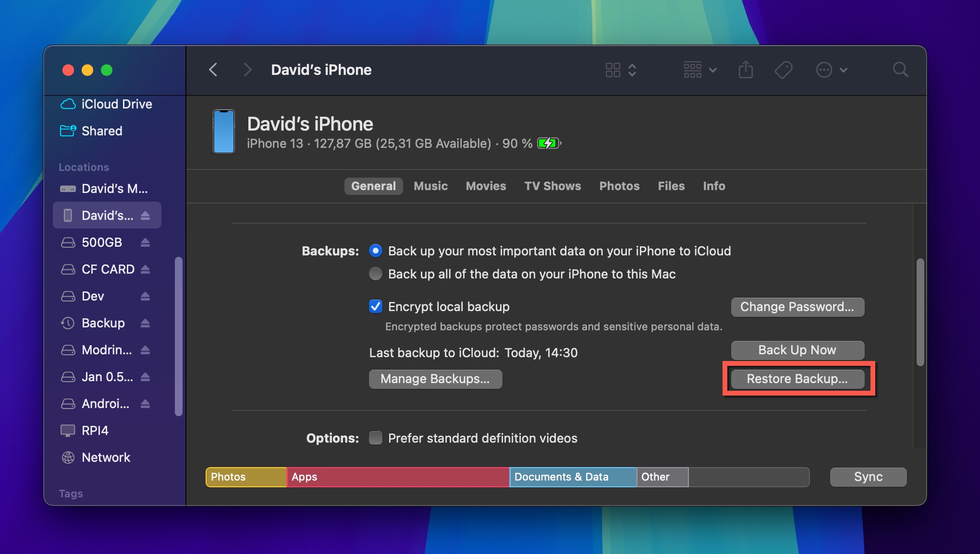Eject the CF CARD volume
The width and height of the screenshot is (980, 554).
pyautogui.click(x=145, y=269)
